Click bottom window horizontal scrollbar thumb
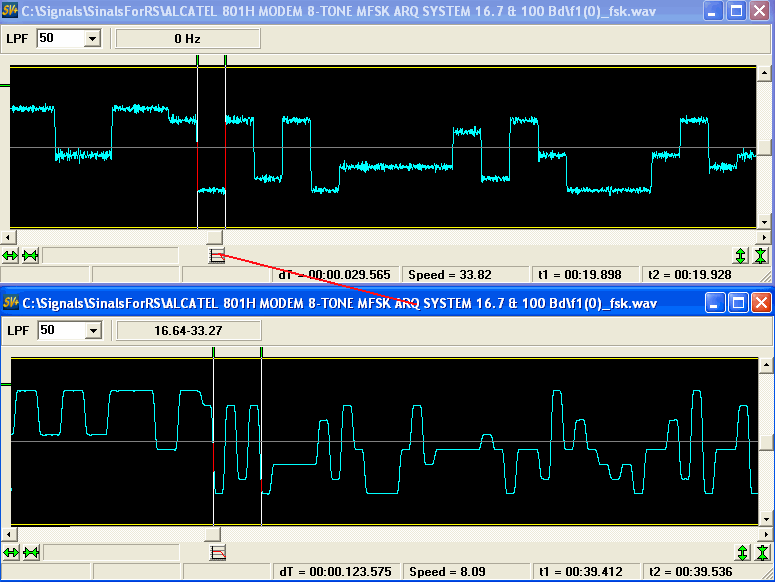Image resolution: width=775 pixels, height=583 pixels. pos(214,532)
